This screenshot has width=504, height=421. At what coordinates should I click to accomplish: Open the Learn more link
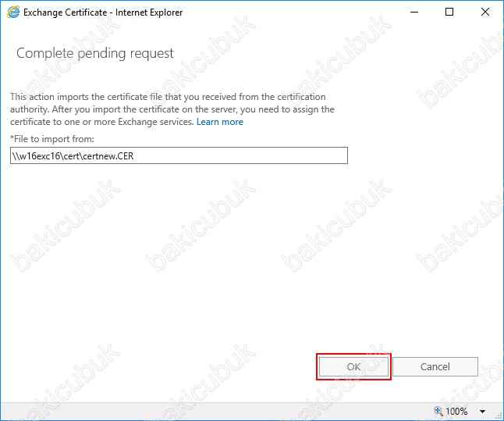click(x=220, y=122)
